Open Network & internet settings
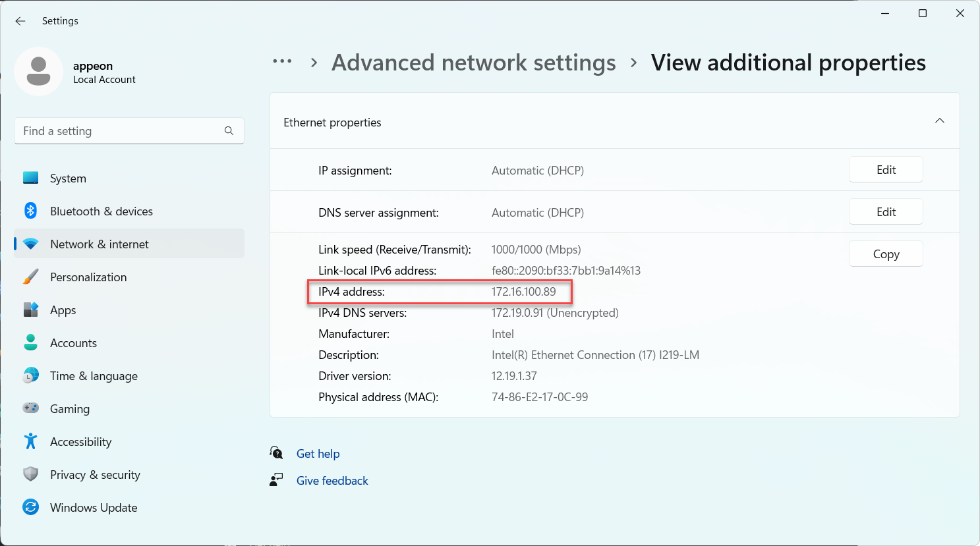Screen dimensions: 980x546 (100, 244)
